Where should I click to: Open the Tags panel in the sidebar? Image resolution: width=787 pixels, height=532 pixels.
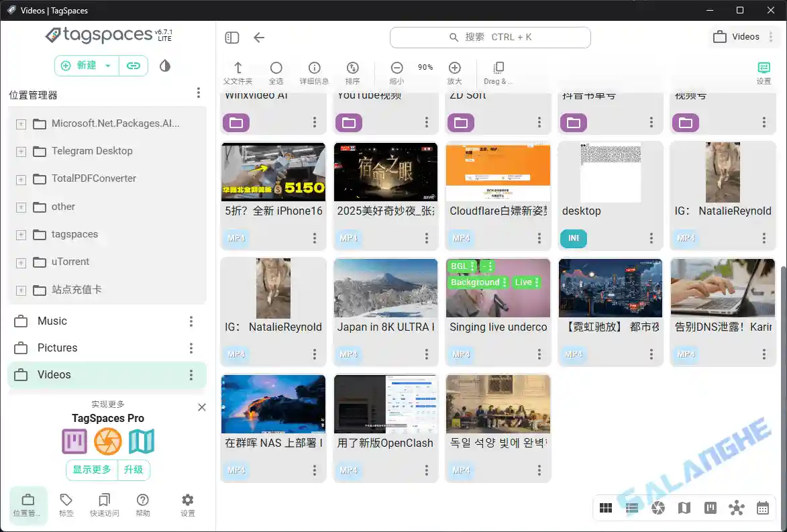[66, 504]
